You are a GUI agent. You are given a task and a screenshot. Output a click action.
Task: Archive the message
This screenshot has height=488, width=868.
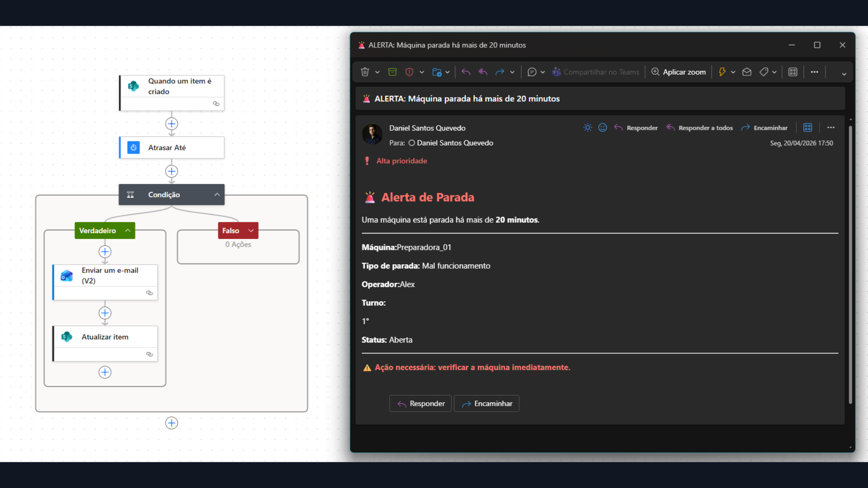point(392,72)
